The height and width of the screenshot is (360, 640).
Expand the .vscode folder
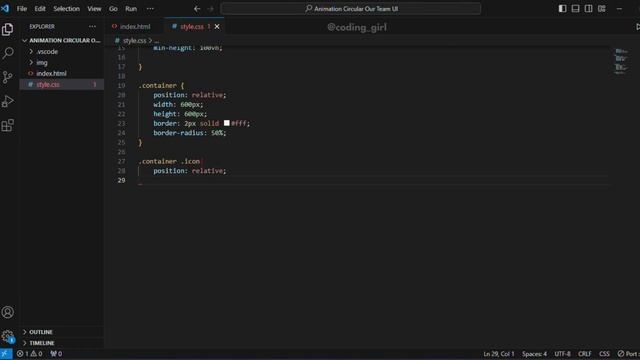[x=61, y=52]
